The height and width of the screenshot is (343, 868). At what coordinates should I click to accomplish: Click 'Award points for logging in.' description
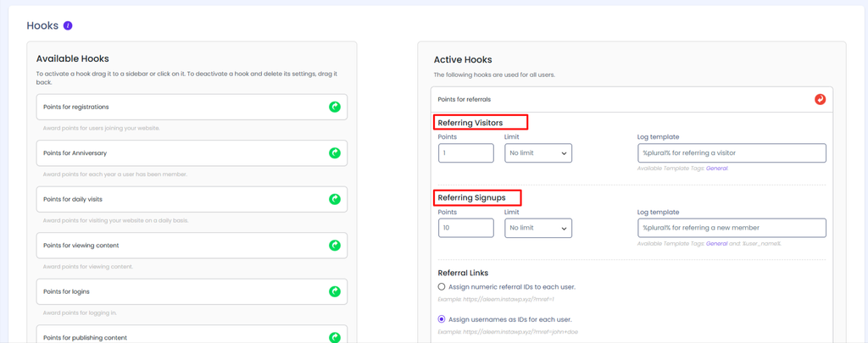(x=80, y=313)
